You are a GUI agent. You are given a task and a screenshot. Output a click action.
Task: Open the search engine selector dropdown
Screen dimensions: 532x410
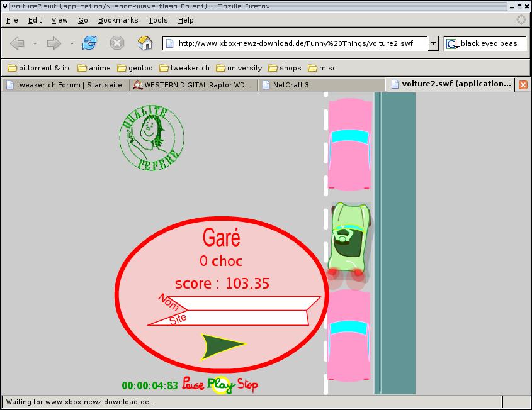pos(452,43)
